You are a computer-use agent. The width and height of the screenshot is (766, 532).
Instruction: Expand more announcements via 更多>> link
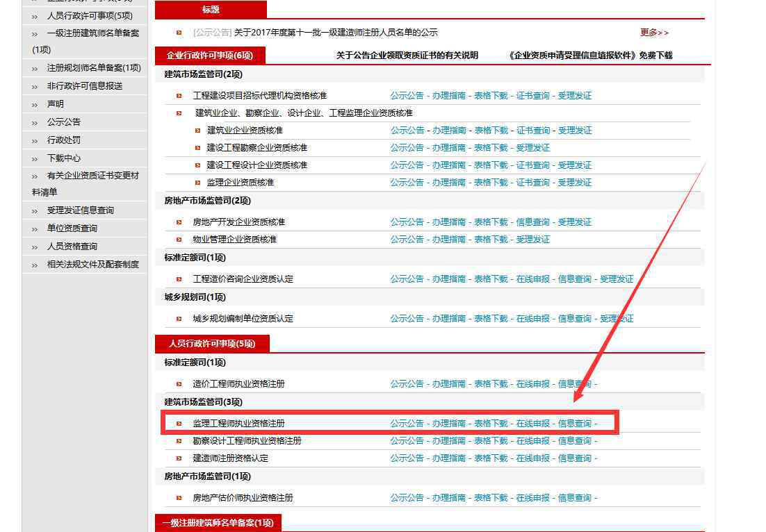tap(654, 33)
